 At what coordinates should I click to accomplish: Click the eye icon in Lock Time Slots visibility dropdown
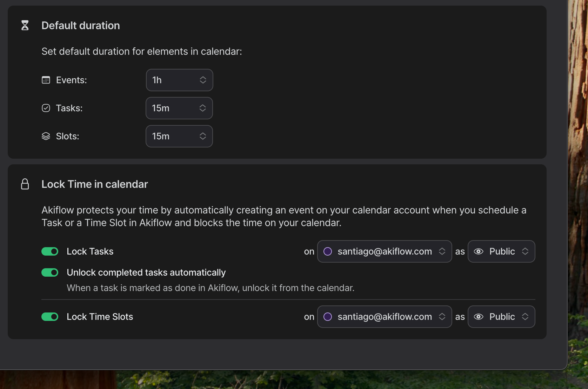point(479,317)
